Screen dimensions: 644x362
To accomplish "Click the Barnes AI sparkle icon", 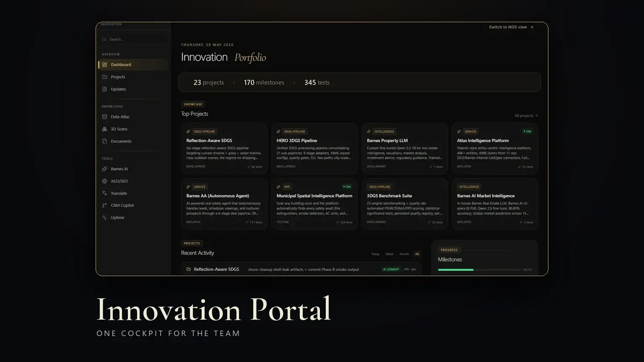I will tap(104, 169).
